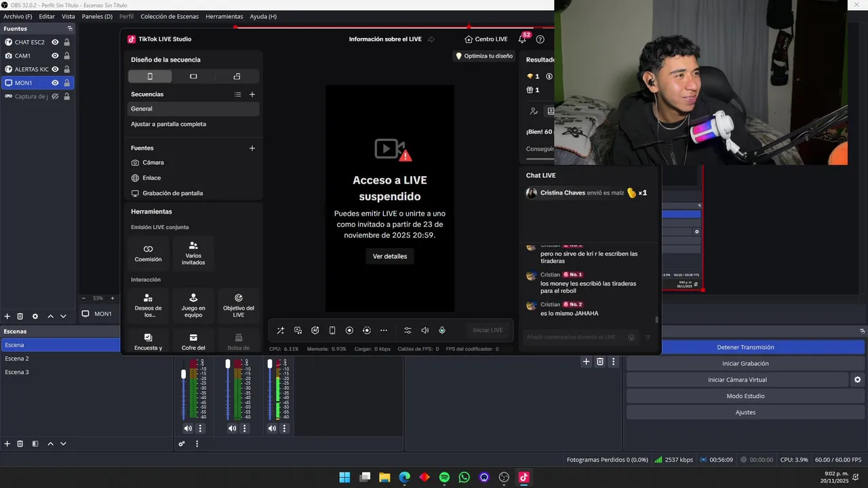Toggle visibility of CAM1 source
Screen dimensions: 868x488
[x=56, y=56]
